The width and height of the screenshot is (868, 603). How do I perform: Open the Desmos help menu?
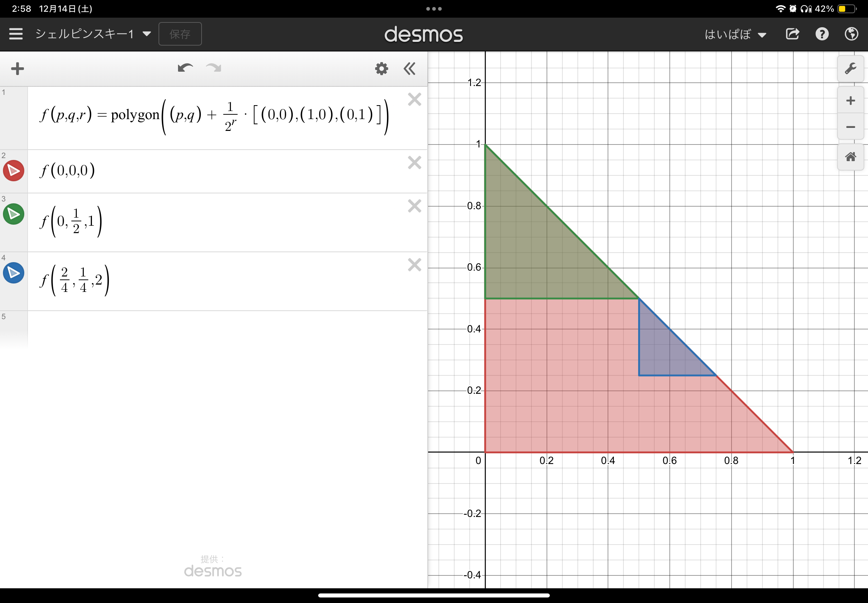point(822,34)
